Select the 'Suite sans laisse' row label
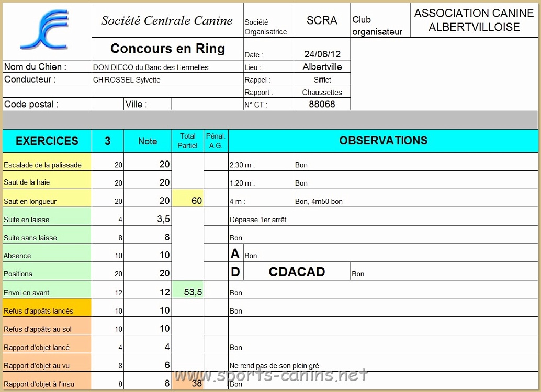This screenshot has width=541, height=392. [47, 235]
